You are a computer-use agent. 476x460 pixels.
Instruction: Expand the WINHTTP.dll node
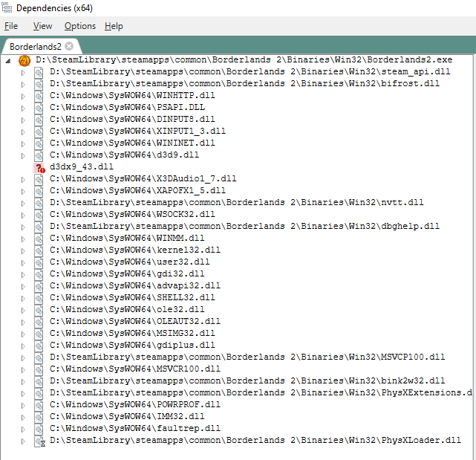point(23,97)
